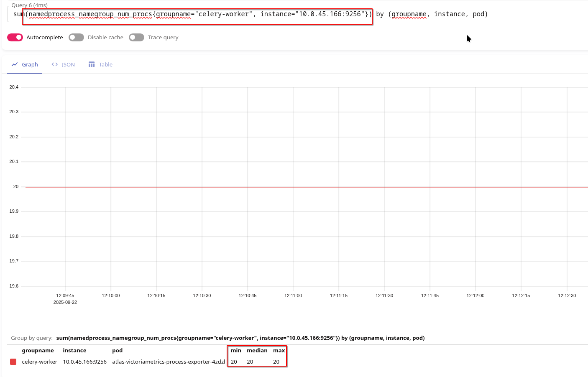Click the median column header
Screen dimensions: 588x377
257,351
